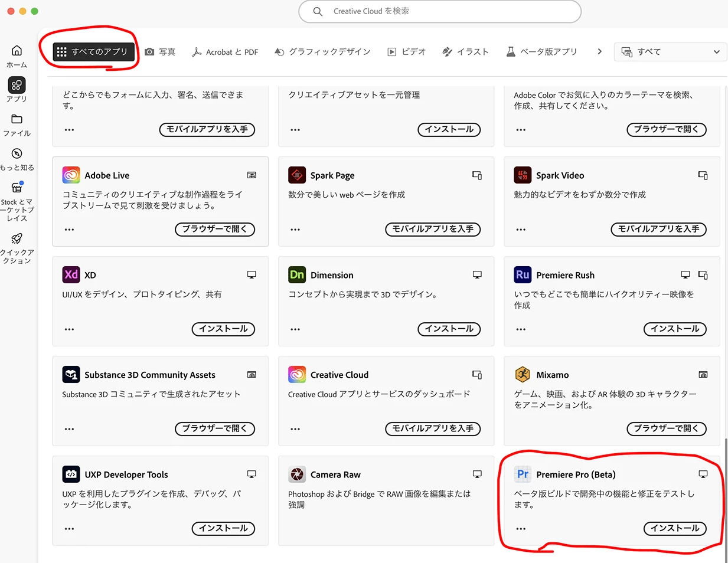Install UXP Developer Tools
This screenshot has height=563, width=728.
(x=223, y=529)
